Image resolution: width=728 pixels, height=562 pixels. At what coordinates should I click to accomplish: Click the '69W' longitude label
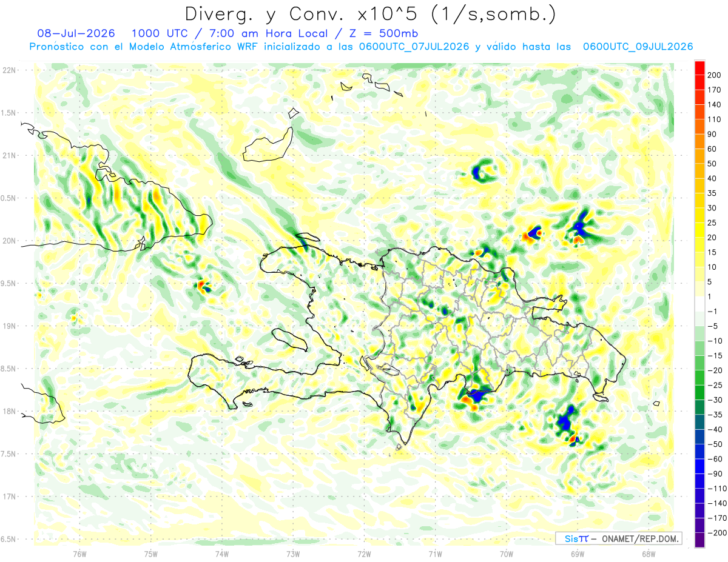577,554
